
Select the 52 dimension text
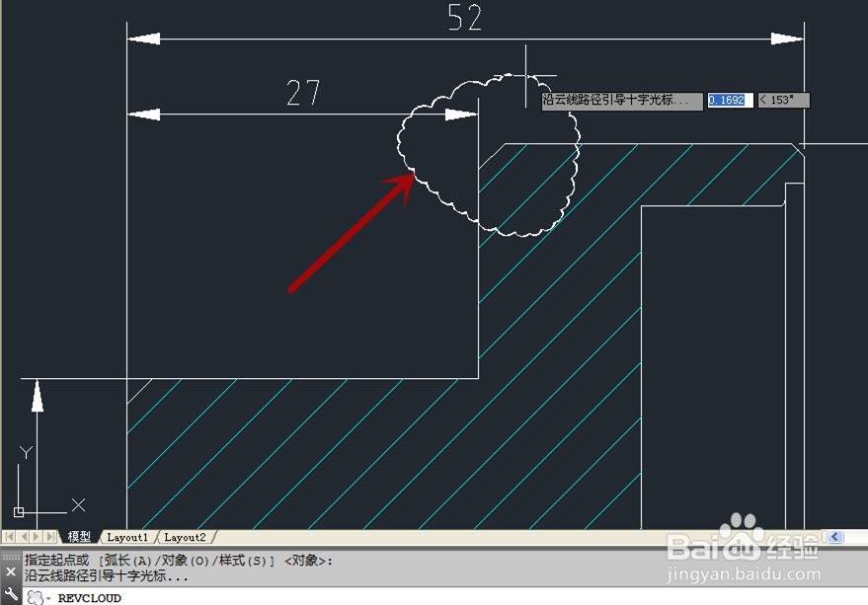(x=465, y=18)
